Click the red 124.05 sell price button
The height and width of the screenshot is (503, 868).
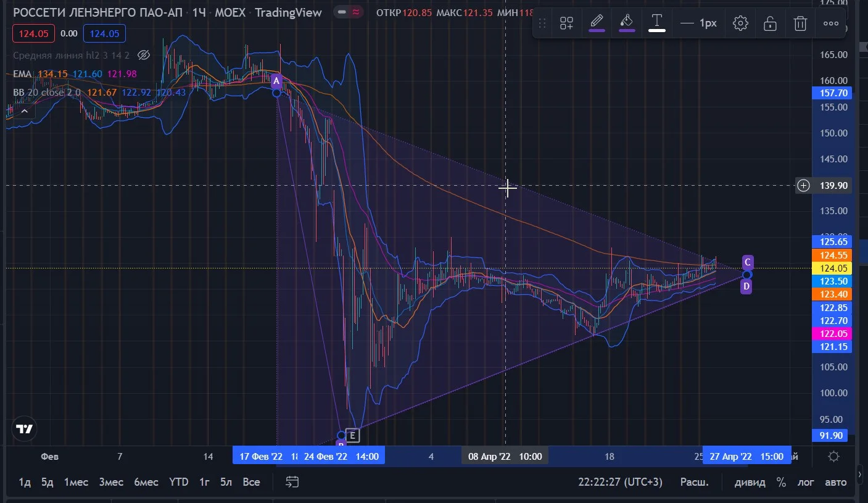[x=34, y=33]
